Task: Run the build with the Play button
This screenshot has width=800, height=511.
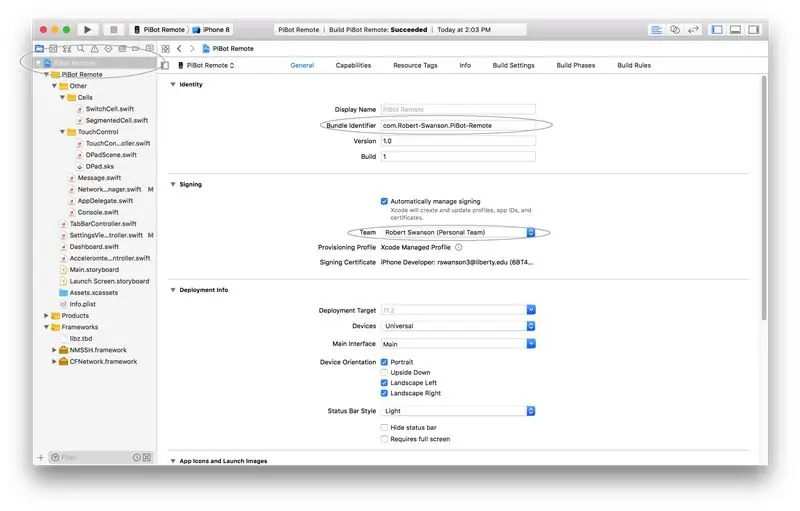Action: click(x=88, y=30)
